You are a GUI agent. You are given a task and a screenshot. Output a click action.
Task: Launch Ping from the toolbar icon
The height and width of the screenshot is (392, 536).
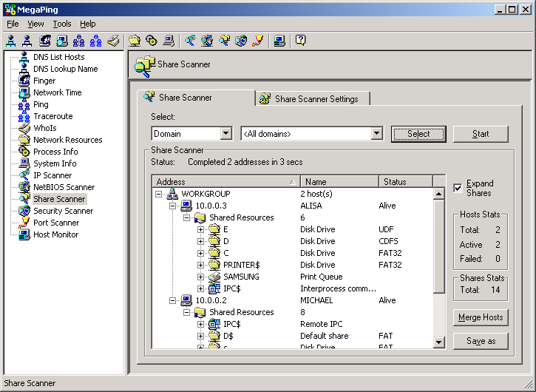(x=78, y=41)
